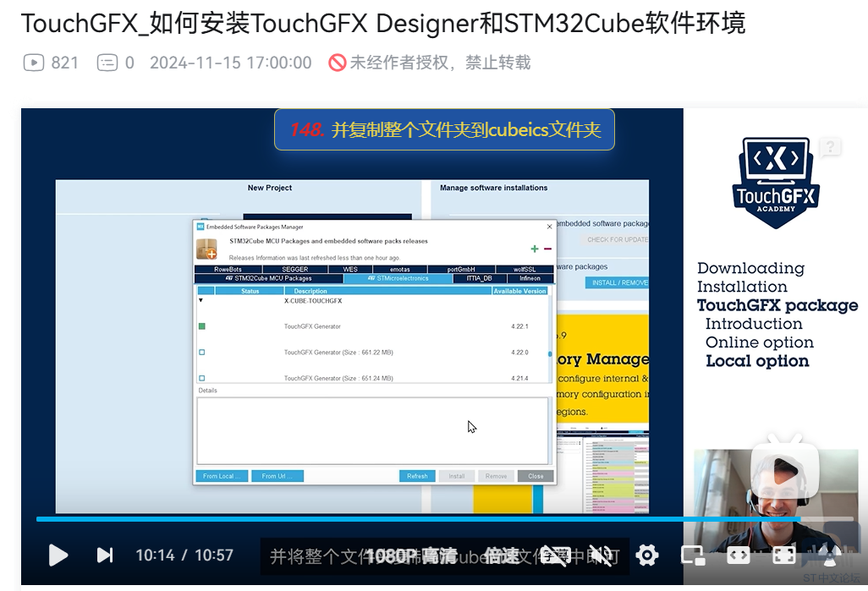Click the question-mark bubble near the logo
This screenshot has width=868, height=591.
(x=830, y=147)
